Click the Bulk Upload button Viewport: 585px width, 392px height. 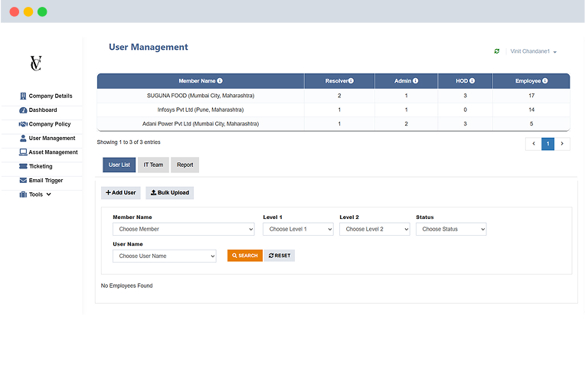(x=170, y=193)
